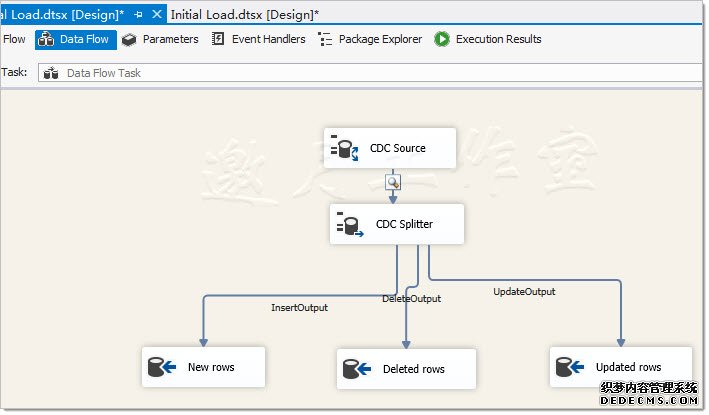Select the Data Flow designer tab
The image size is (709, 415).
pos(76,39)
